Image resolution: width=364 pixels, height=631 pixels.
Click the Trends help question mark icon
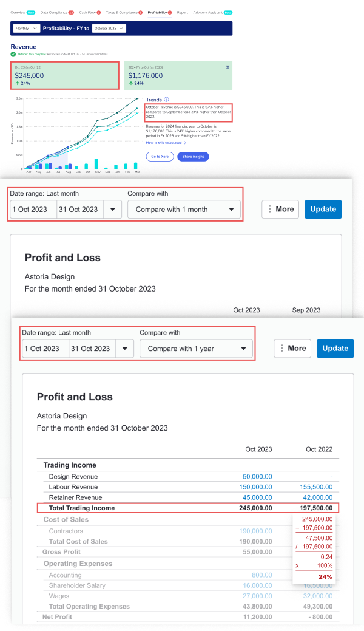[166, 100]
